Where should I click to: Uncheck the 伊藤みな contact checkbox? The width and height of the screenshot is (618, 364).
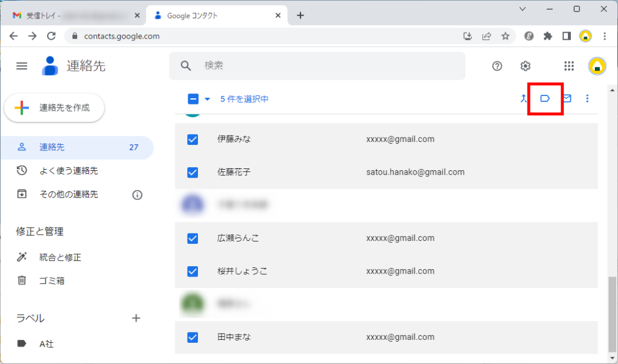(193, 139)
